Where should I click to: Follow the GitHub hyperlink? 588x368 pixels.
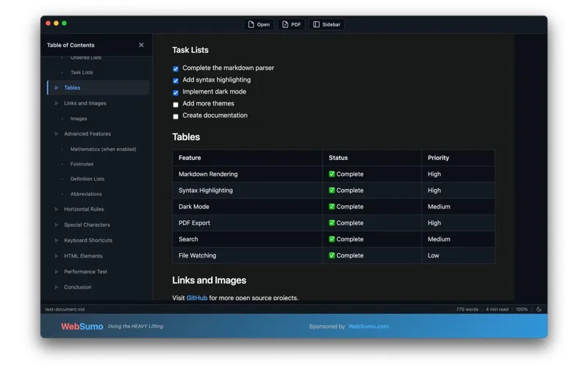196,298
